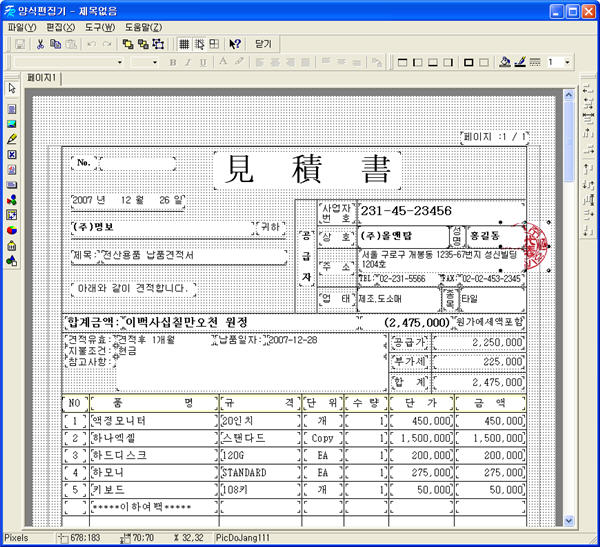The image size is (600, 547).
Task: Click the 닫기 close button in toolbar
Action: [263, 44]
